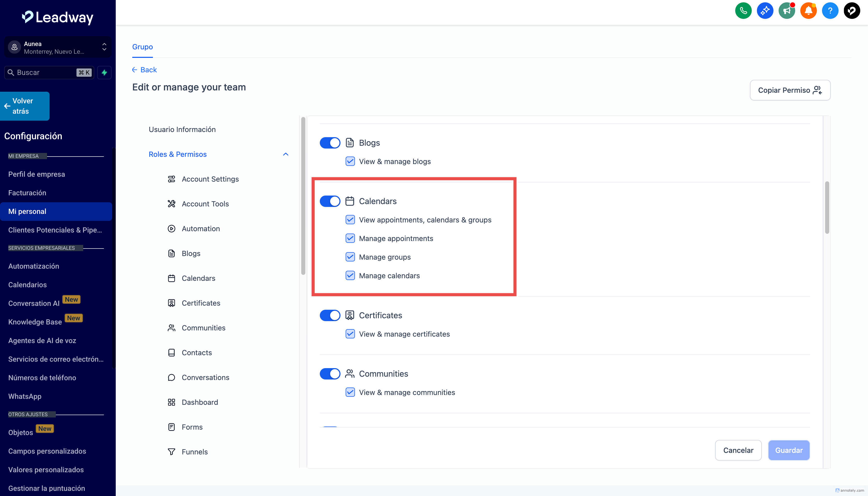Open the orange notifications bell
Viewport: 868px width, 496px height.
coord(808,11)
